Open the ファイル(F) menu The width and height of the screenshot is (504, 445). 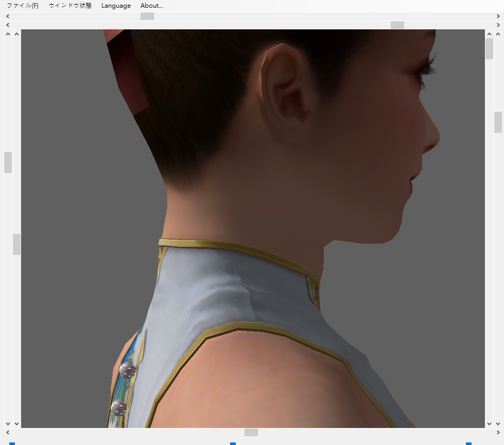[23, 6]
